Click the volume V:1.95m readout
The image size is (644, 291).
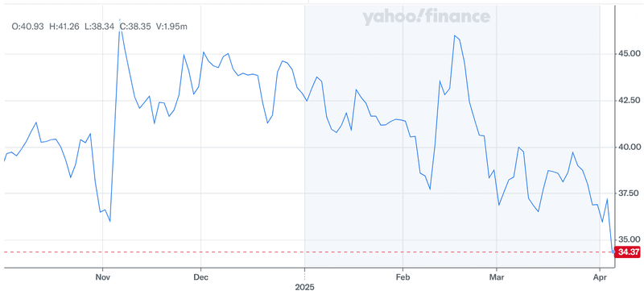click(x=172, y=27)
